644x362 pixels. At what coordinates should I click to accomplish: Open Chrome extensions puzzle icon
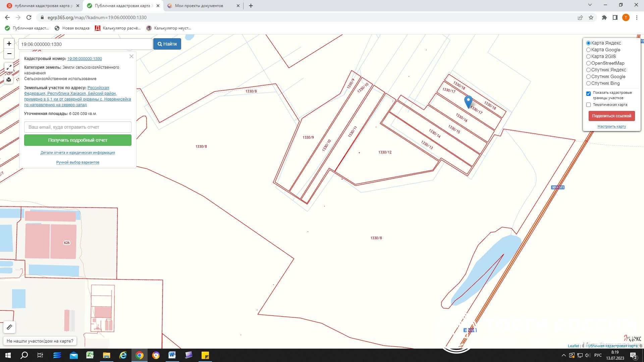point(604,17)
